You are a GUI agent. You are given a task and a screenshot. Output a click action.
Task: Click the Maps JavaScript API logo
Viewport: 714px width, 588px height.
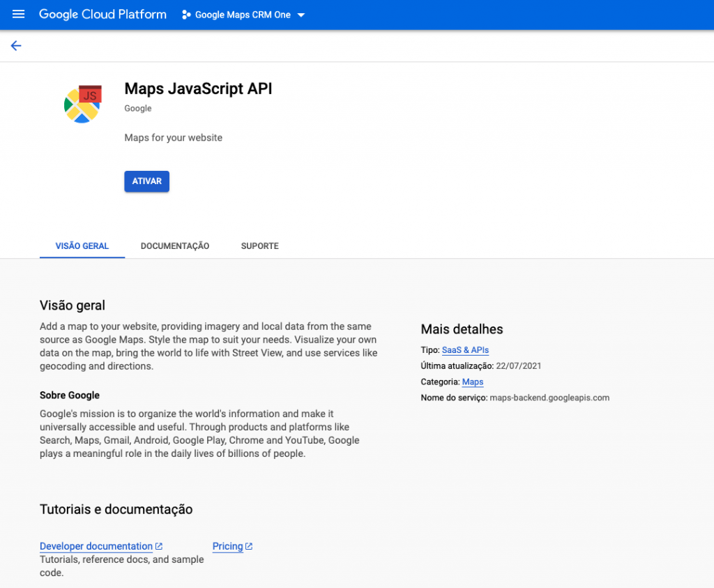[83, 105]
